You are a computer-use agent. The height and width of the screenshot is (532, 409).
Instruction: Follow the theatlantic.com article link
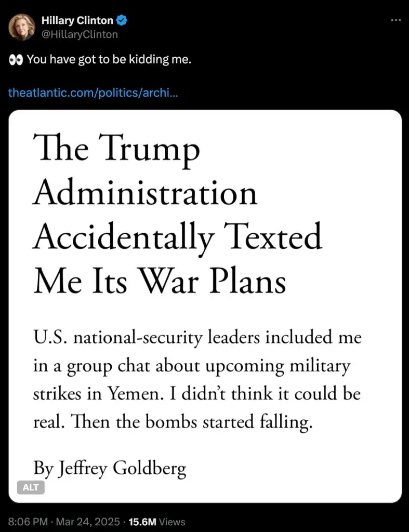[94, 93]
